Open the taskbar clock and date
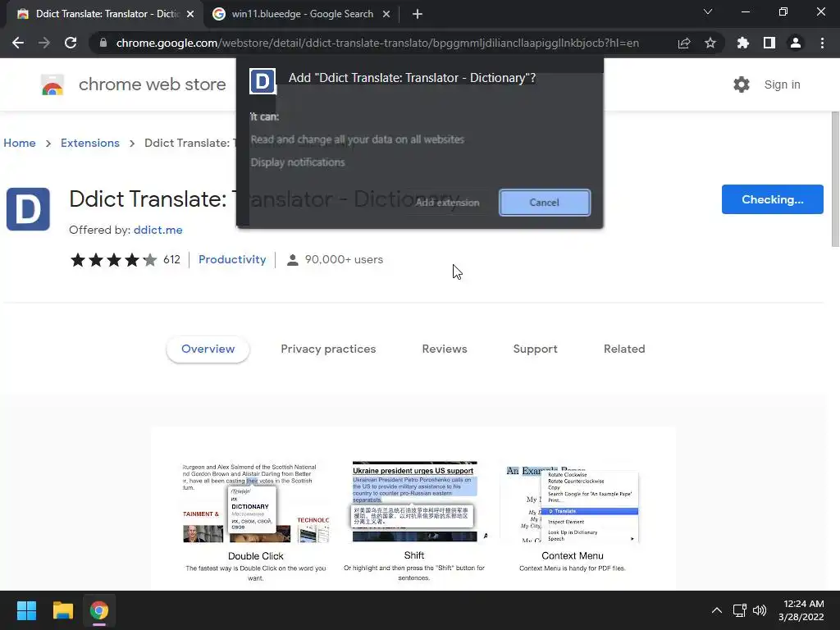The height and width of the screenshot is (630, 840). pos(801,610)
